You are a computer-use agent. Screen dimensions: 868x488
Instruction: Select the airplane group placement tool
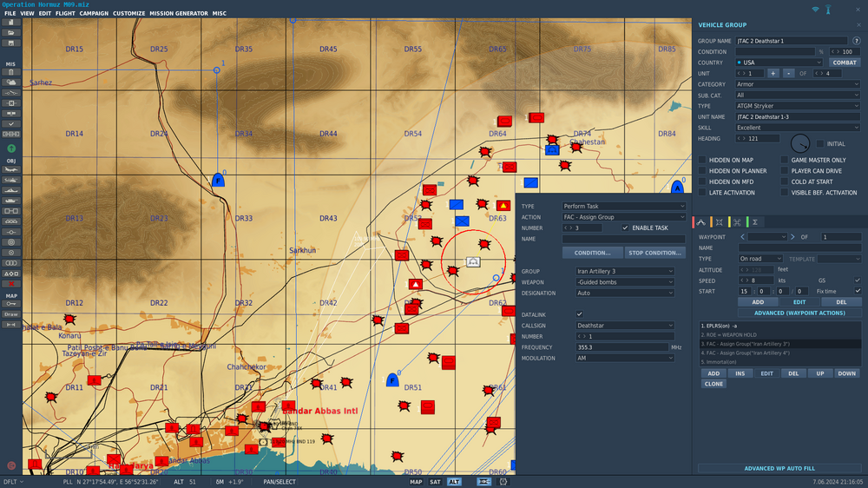(x=11, y=169)
